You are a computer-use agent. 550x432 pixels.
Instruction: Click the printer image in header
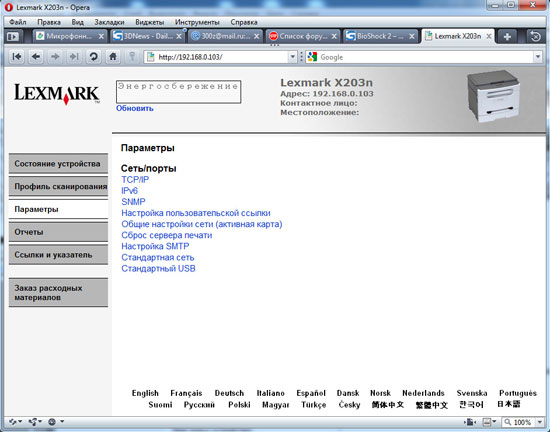494,96
